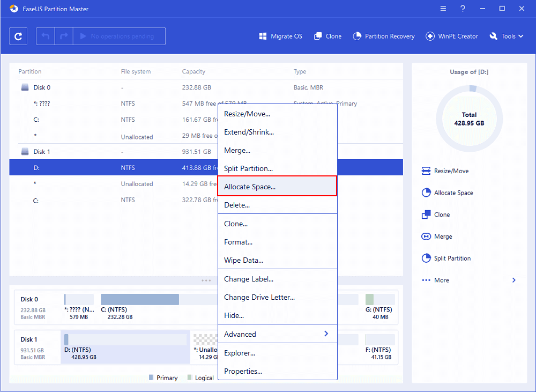Click the Redo arrow icon
The height and width of the screenshot is (392, 536).
(64, 36)
